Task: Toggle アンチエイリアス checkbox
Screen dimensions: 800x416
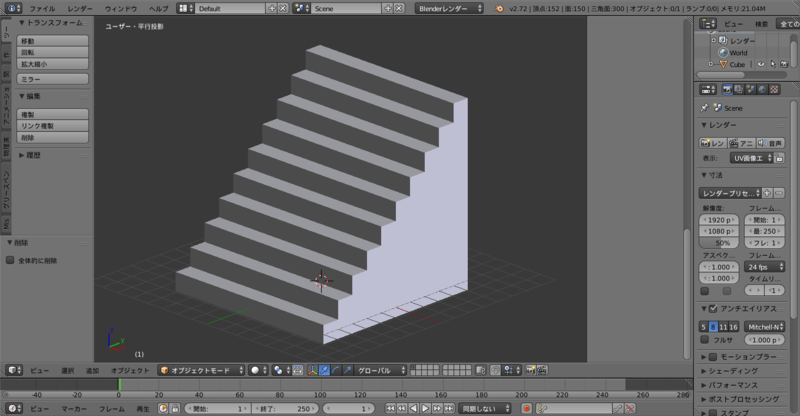Action: click(713, 308)
